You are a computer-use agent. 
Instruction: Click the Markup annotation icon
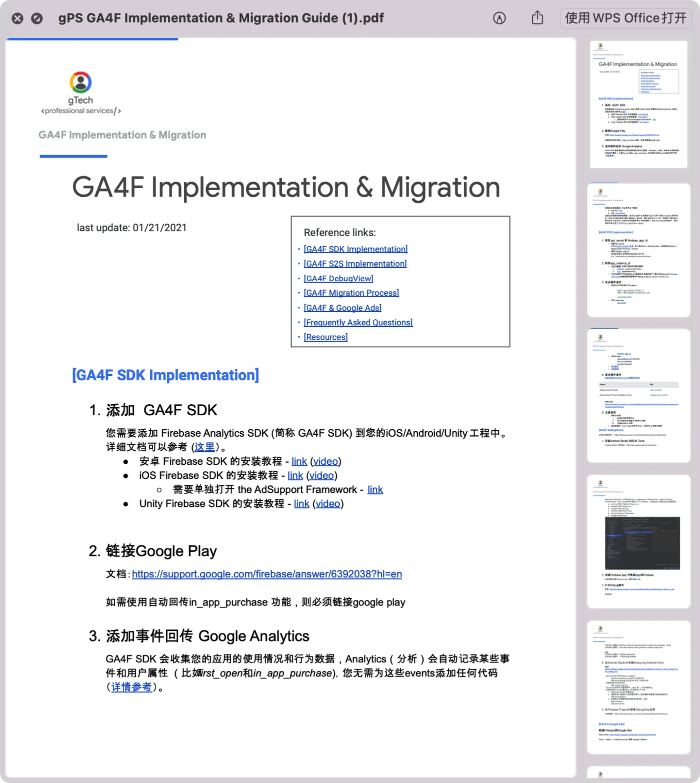tap(499, 18)
